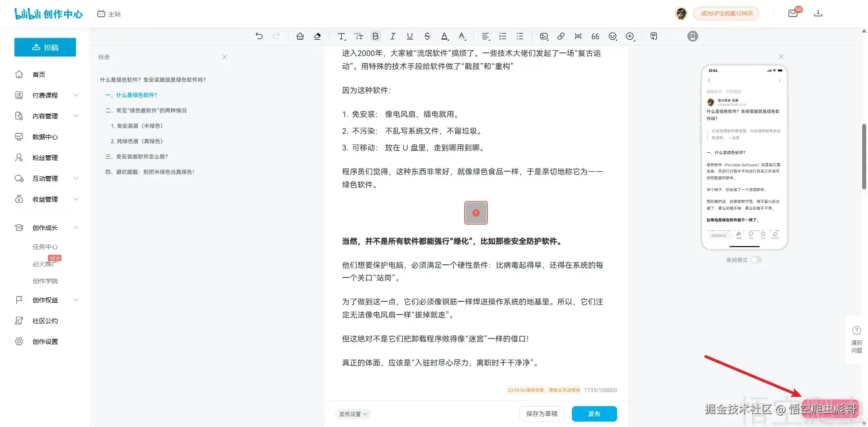Toggle underline formatting
Image resolution: width=868 pixels, height=427 pixels.
(410, 36)
